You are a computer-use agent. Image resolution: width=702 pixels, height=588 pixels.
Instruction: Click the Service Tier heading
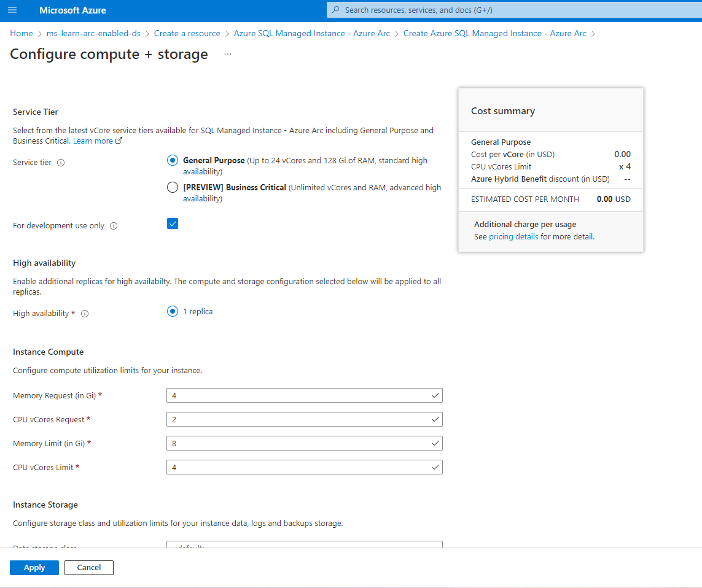click(36, 112)
